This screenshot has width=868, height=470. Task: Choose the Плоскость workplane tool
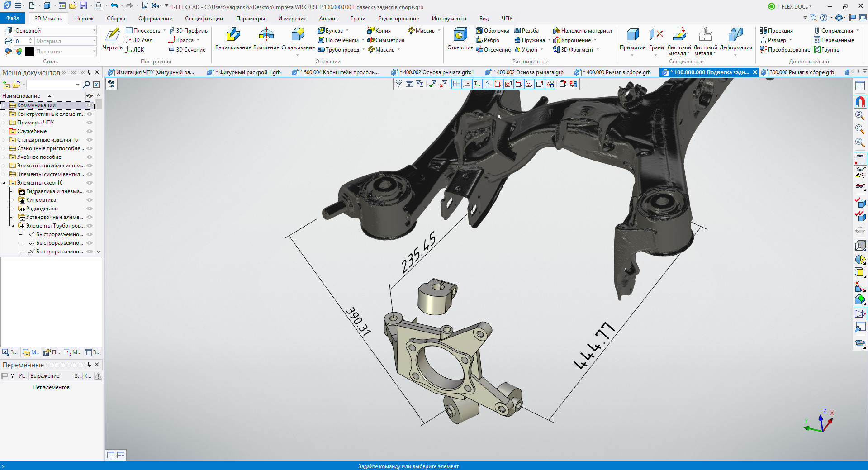[x=143, y=30]
